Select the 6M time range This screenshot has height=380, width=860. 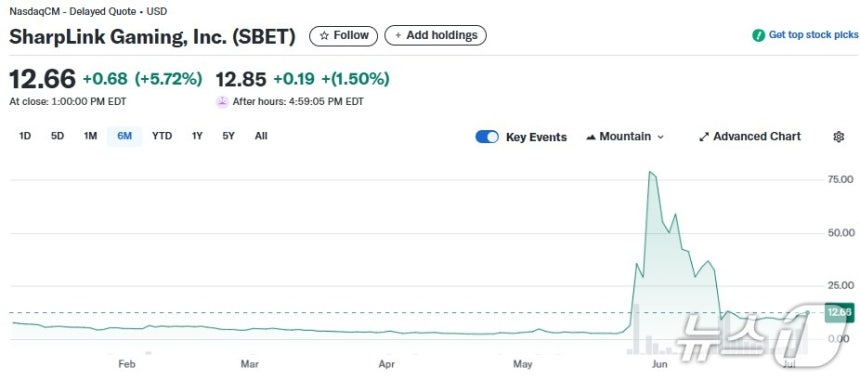[x=125, y=136]
